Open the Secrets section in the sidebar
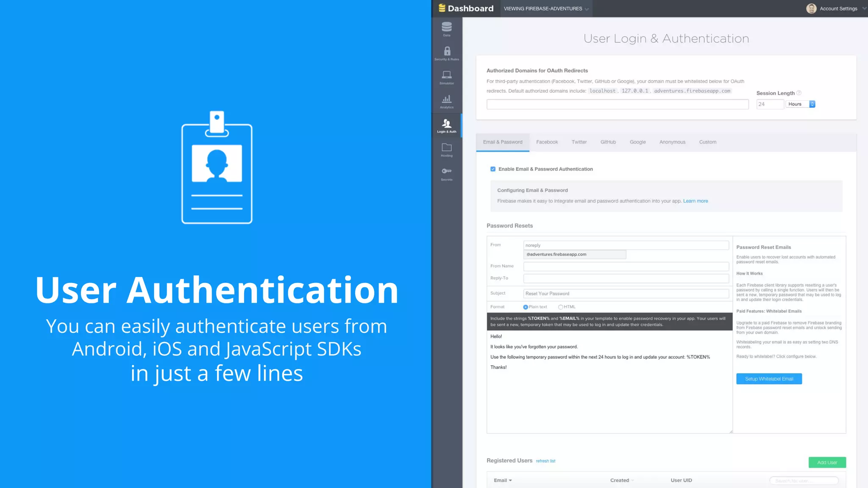Screen dimensions: 868x488 [447, 174]
